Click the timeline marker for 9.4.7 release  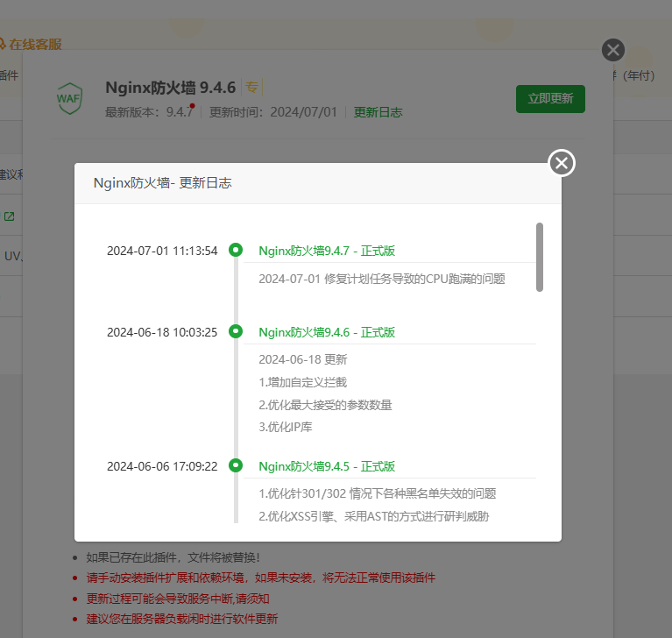click(x=236, y=250)
